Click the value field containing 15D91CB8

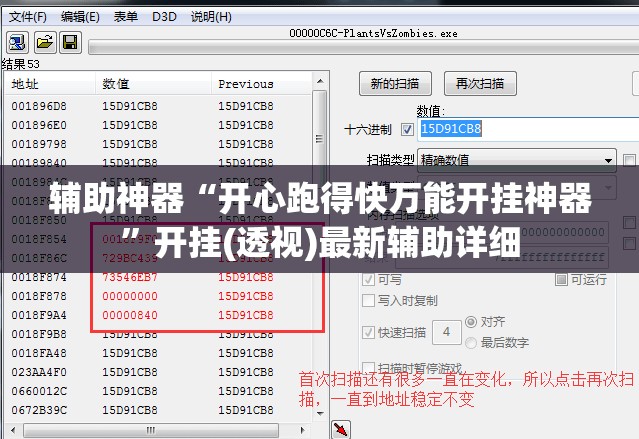click(x=528, y=129)
